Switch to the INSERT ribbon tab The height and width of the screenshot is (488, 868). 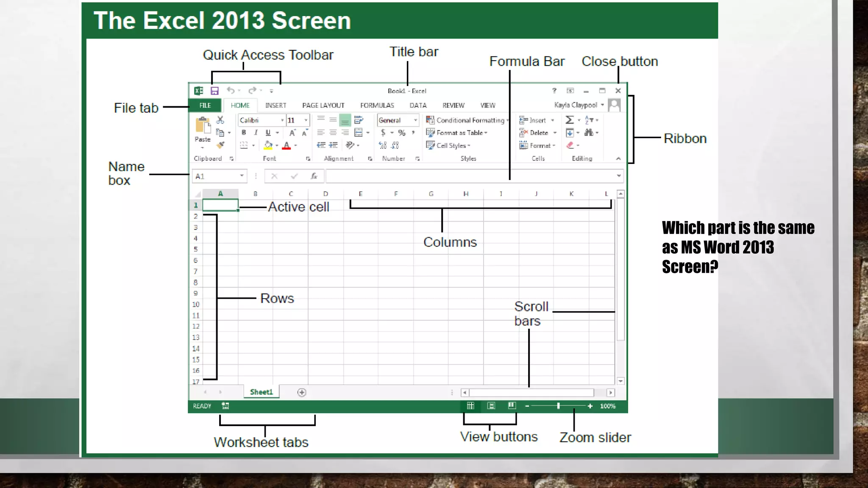pyautogui.click(x=275, y=105)
